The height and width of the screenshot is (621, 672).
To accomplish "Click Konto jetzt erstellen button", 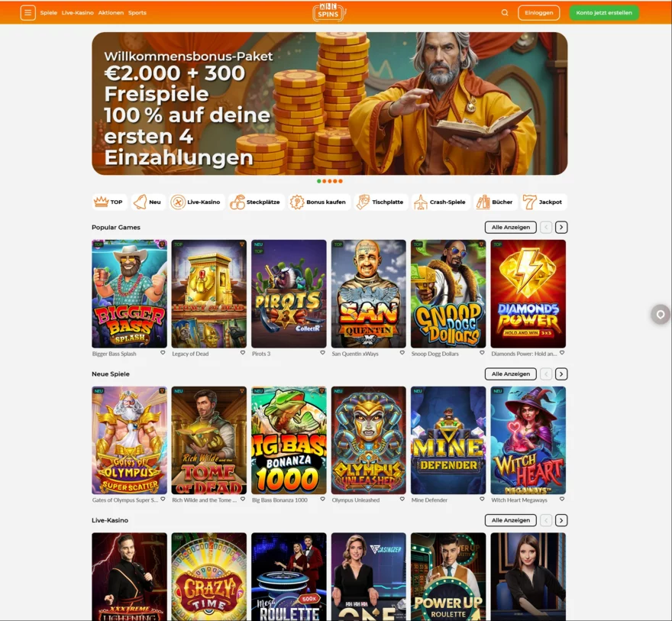I will pos(604,13).
